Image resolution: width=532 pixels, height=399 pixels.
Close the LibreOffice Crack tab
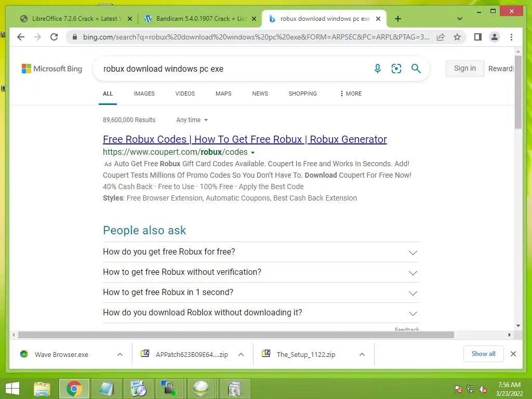tap(129, 19)
